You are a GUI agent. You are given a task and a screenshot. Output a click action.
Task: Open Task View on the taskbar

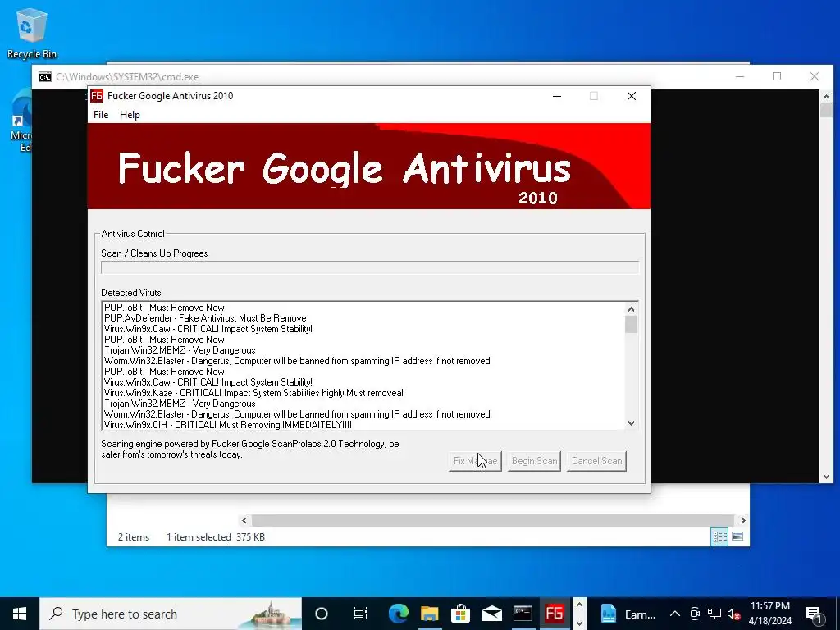pos(361,614)
